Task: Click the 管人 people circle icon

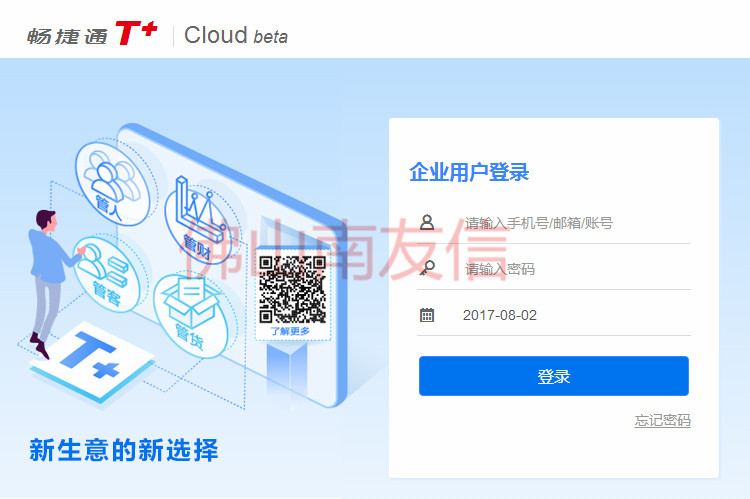Action: tap(113, 183)
